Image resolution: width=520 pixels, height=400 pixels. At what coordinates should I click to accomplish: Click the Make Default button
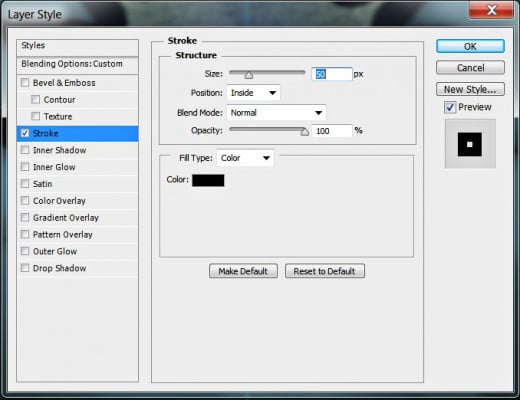(243, 271)
